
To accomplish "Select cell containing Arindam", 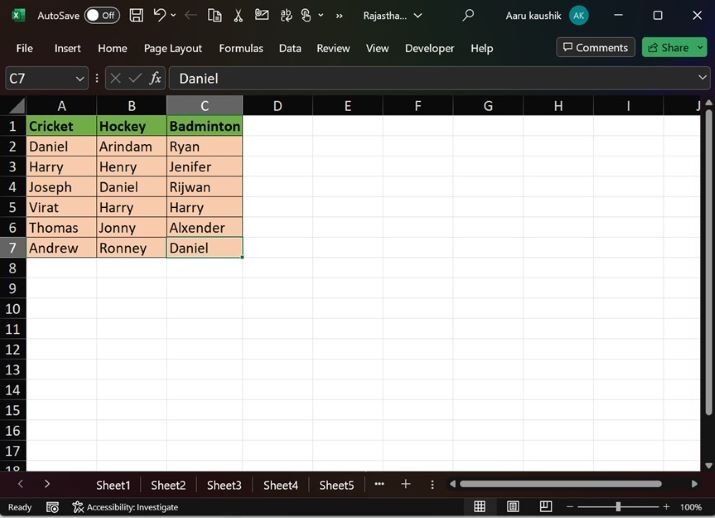I will point(131,146).
